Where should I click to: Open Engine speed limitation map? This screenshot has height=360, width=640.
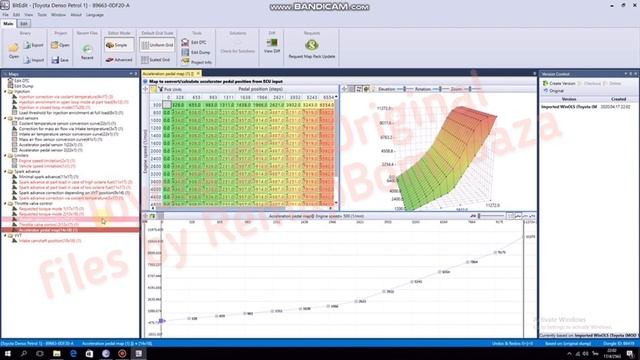[x=47, y=161]
